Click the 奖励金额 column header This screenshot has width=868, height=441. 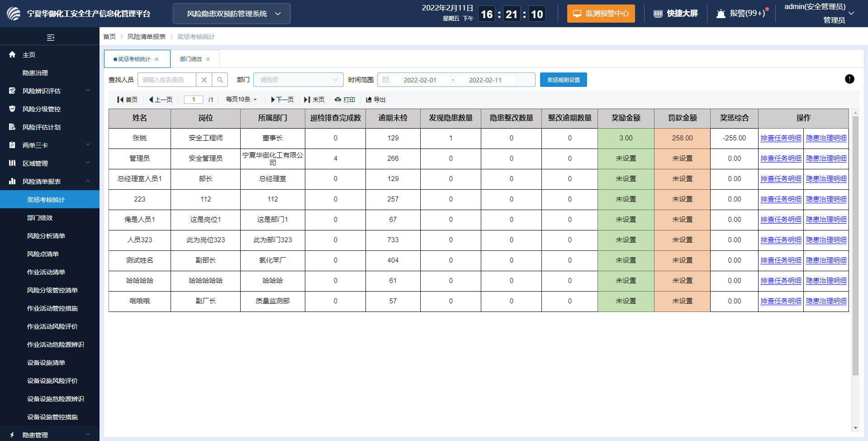pyautogui.click(x=626, y=118)
